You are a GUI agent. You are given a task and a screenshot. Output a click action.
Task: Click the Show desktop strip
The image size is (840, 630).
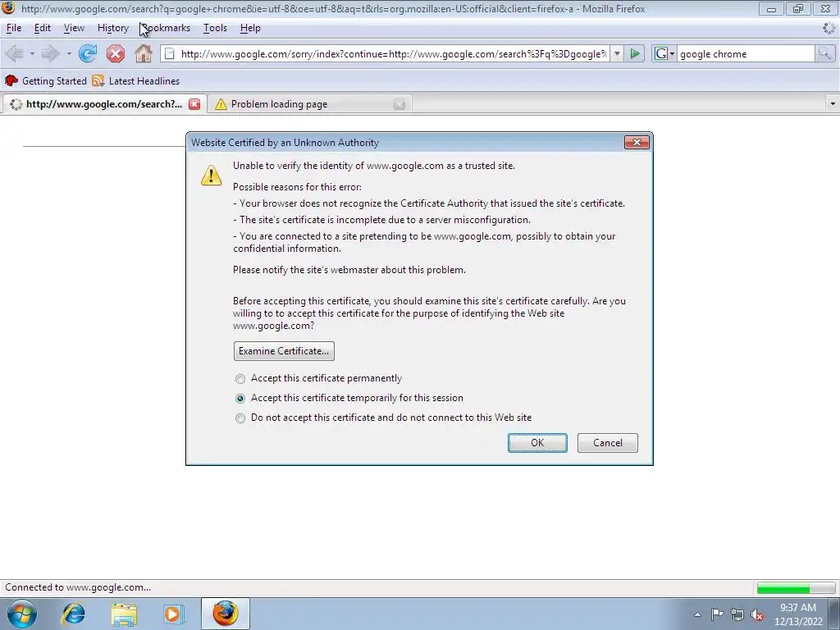click(x=834, y=614)
